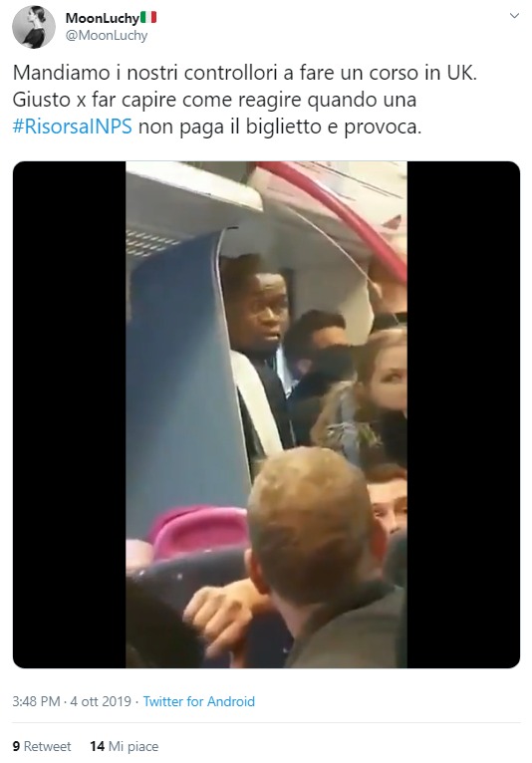Click the video's right black letterbox bar
Viewport: 532px width, 763px height.
463,414
